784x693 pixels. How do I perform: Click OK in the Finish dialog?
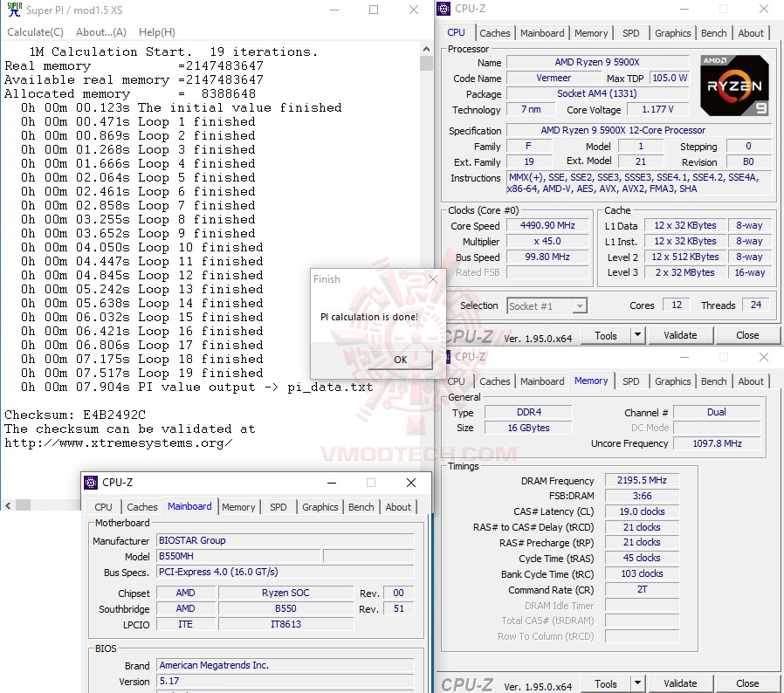(x=400, y=360)
